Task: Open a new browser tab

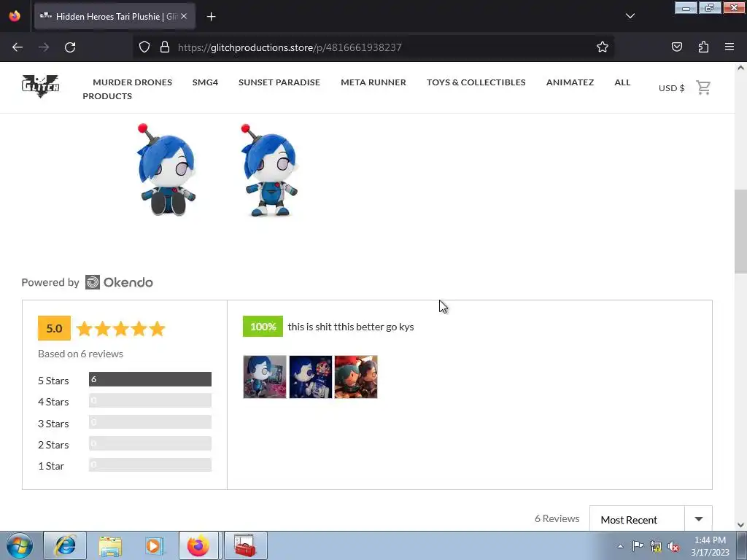Action: (211, 17)
